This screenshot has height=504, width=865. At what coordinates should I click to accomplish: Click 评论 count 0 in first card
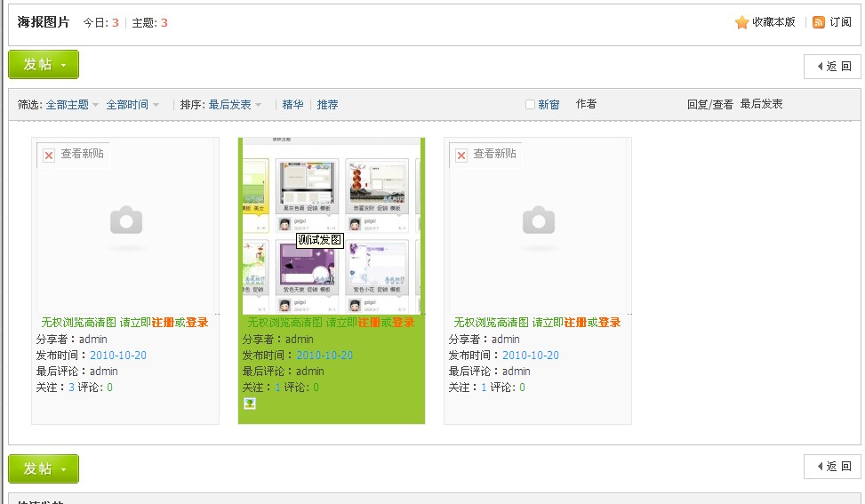(109, 388)
